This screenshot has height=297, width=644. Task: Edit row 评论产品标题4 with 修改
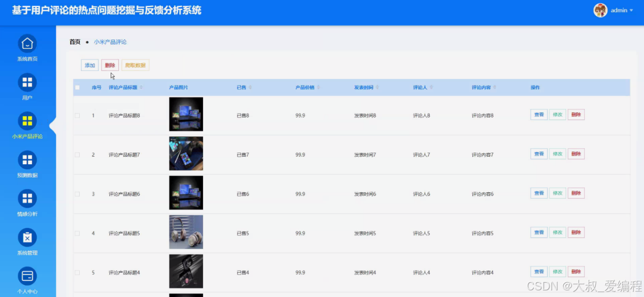(x=558, y=272)
